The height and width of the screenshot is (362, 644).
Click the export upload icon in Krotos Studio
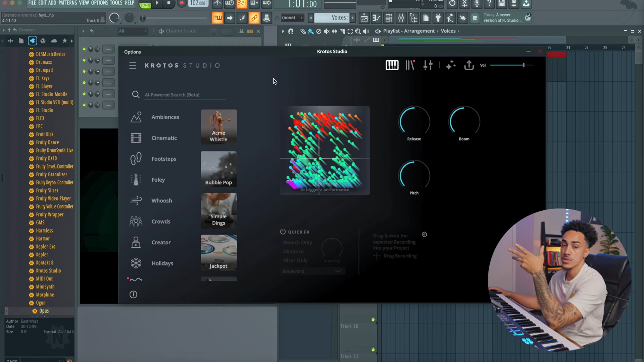click(x=469, y=65)
